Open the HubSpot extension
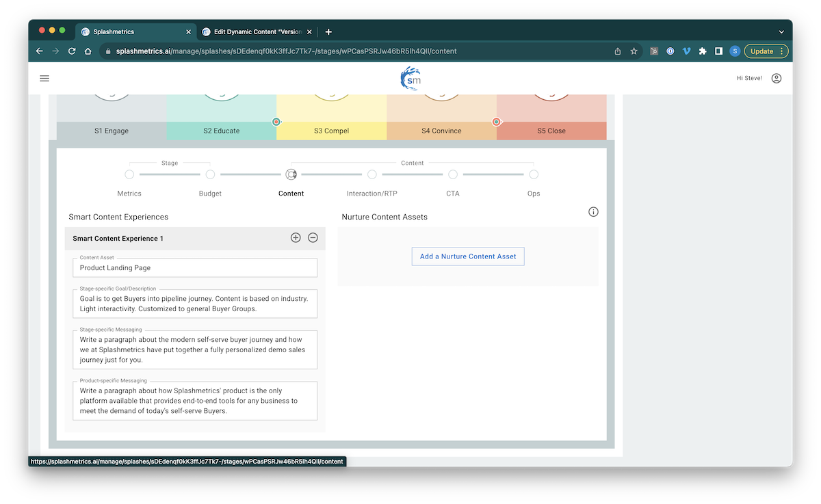Image resolution: width=821 pixels, height=504 pixels. click(654, 51)
